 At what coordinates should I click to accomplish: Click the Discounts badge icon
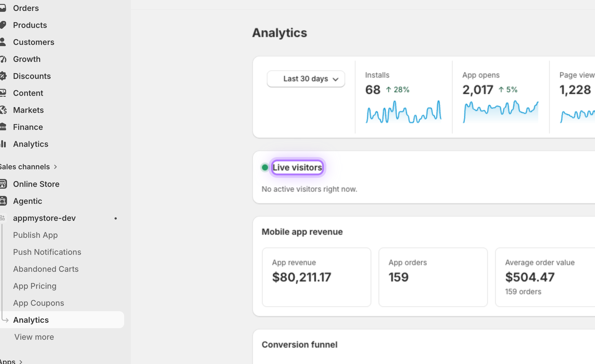pyautogui.click(x=3, y=76)
